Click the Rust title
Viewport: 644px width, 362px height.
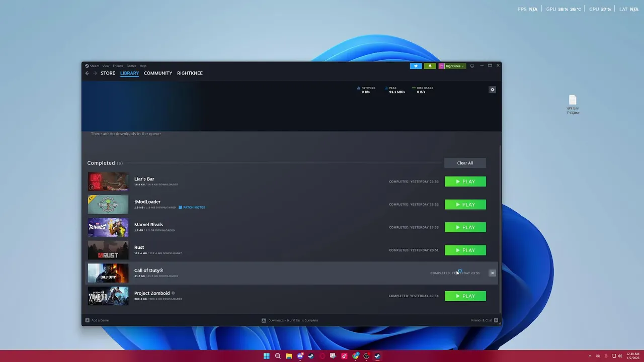pyautogui.click(x=139, y=247)
